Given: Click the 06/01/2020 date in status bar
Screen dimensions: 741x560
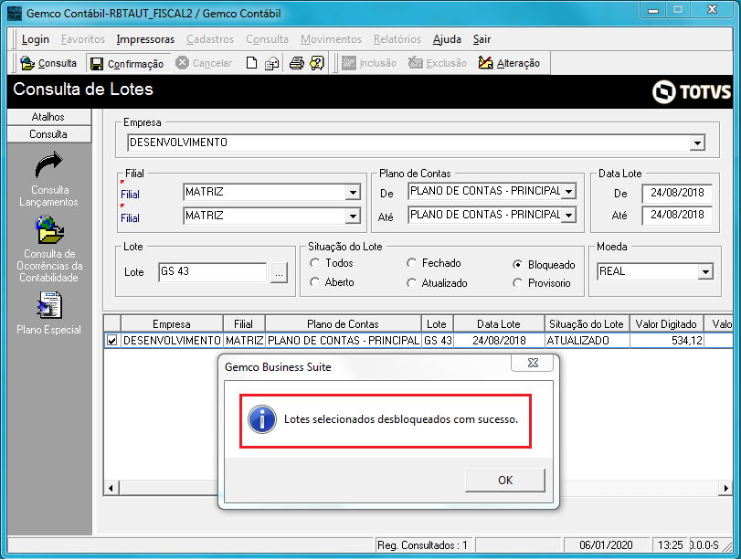Looking at the screenshot, I should point(607,545).
